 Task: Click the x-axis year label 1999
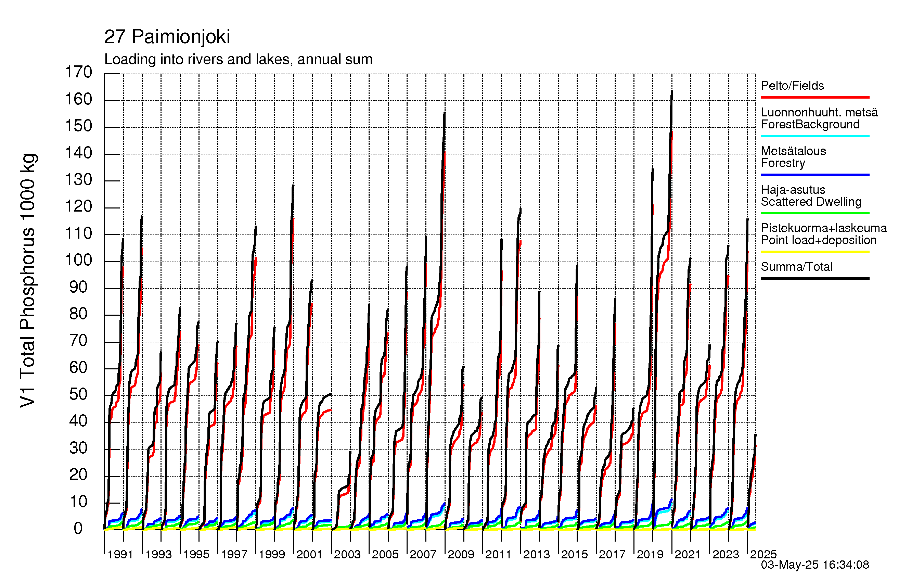point(272,554)
